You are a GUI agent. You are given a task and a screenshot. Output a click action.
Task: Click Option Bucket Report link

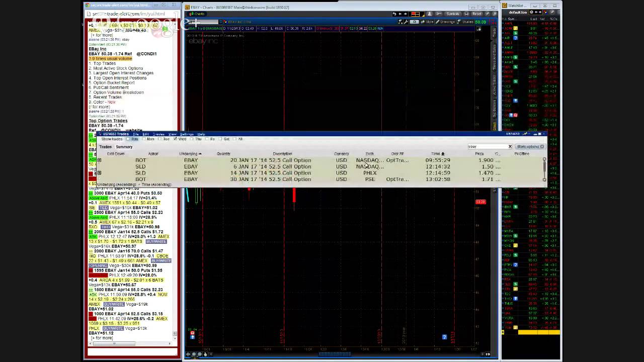click(114, 83)
